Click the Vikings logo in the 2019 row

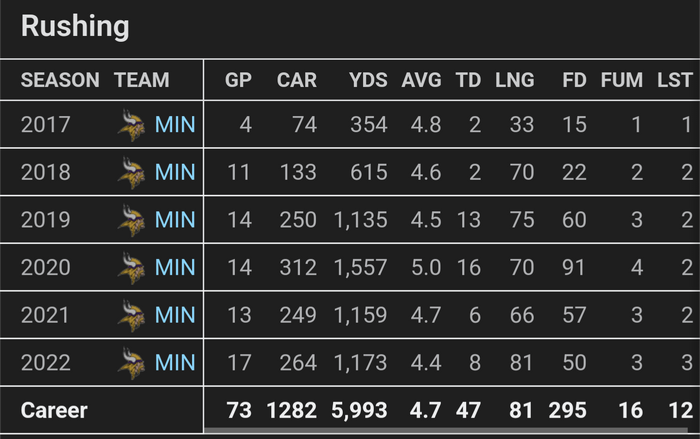pos(131,219)
